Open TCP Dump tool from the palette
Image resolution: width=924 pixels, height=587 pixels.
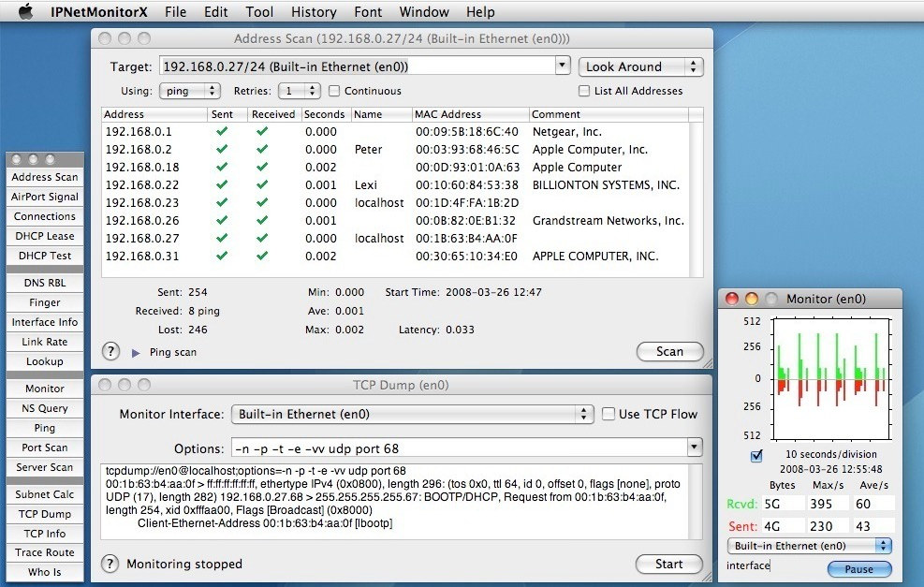point(45,514)
